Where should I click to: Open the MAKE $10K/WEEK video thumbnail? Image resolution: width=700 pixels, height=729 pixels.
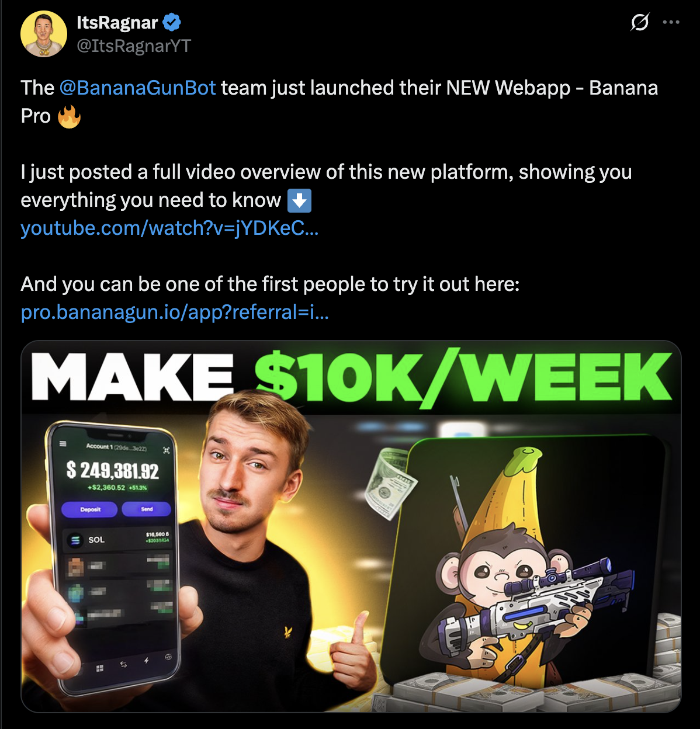pyautogui.click(x=351, y=526)
